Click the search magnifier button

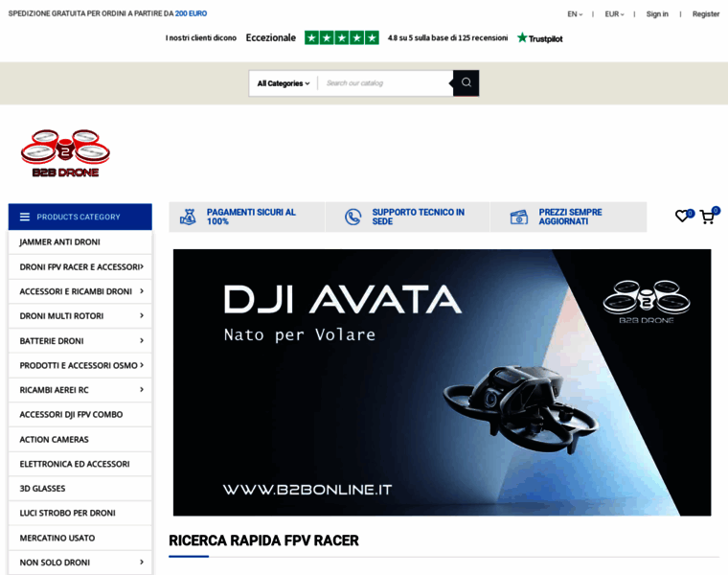(x=466, y=82)
